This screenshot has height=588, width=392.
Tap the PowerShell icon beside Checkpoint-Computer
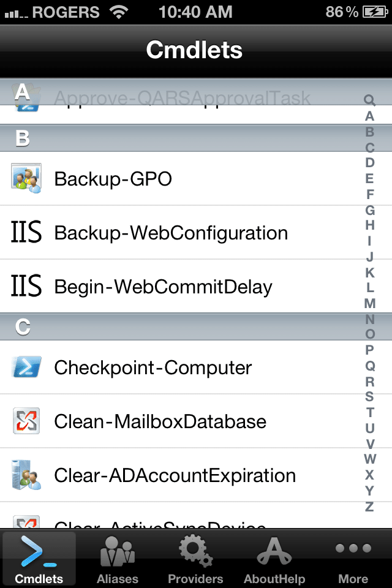[26, 367]
